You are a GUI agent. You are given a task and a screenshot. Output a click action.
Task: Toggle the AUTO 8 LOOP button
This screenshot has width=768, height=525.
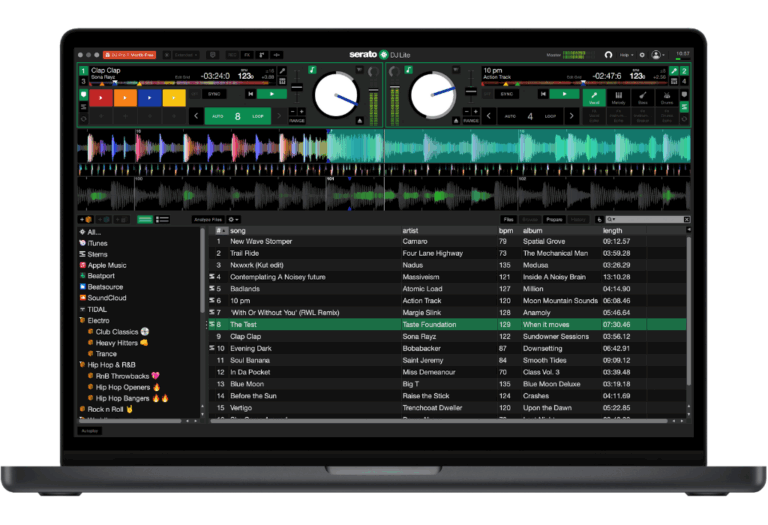238,116
